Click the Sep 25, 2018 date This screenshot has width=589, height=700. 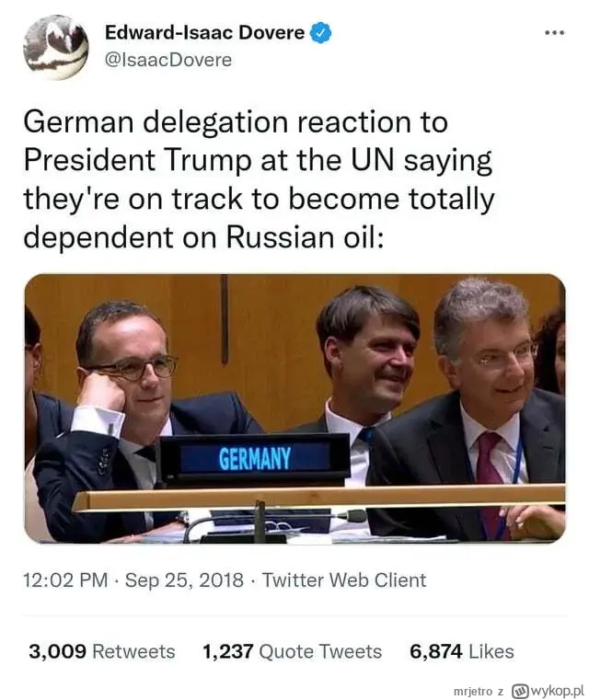coord(184,580)
